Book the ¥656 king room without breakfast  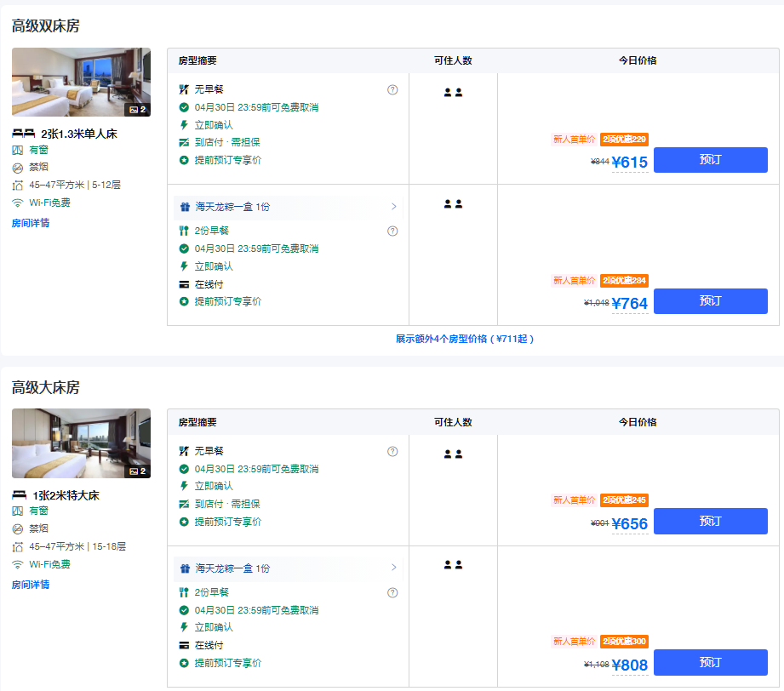click(710, 521)
